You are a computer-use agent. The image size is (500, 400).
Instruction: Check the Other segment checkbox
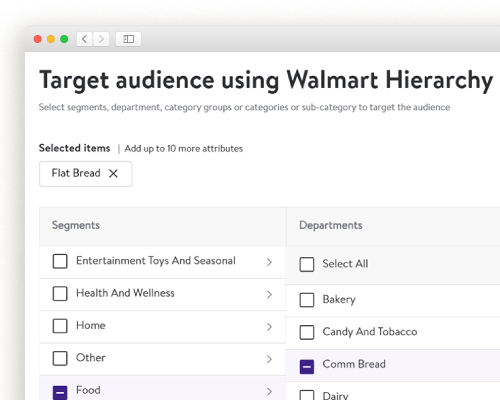pos(60,358)
